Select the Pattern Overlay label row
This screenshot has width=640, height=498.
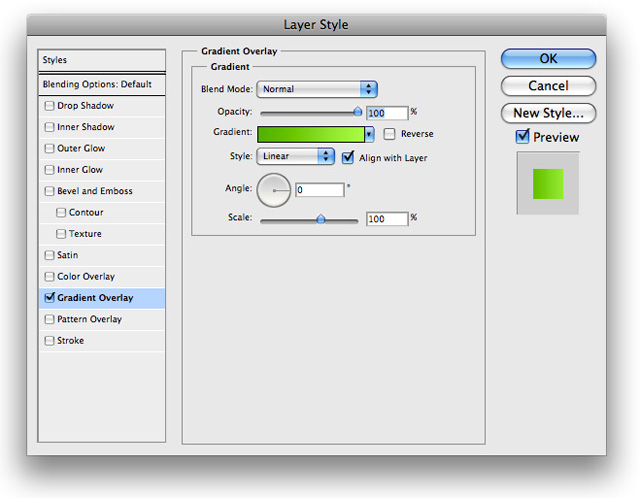102,319
